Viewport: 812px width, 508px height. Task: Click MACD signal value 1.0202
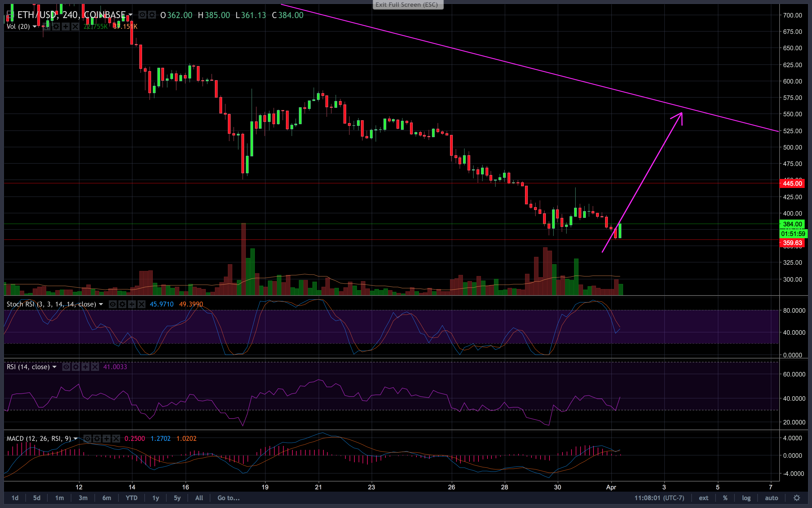tap(186, 439)
